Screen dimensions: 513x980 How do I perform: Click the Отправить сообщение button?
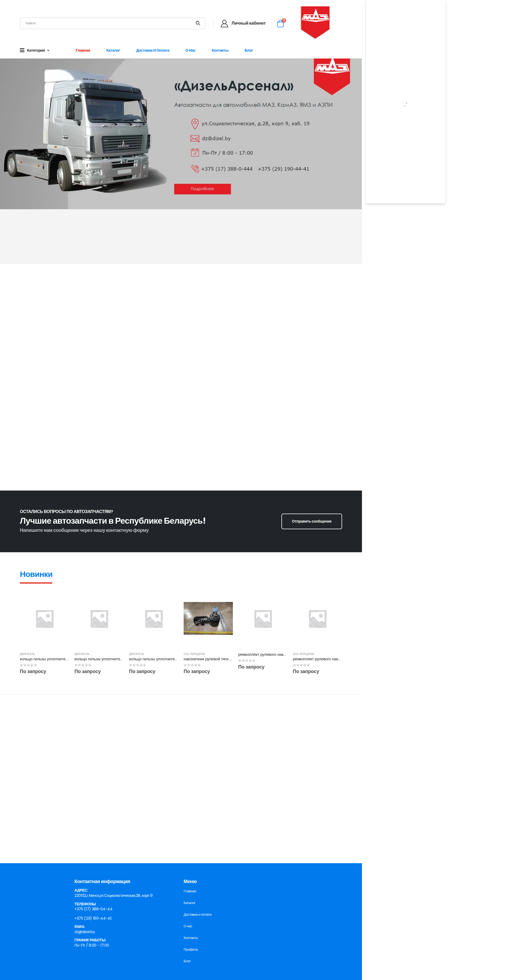[311, 521]
